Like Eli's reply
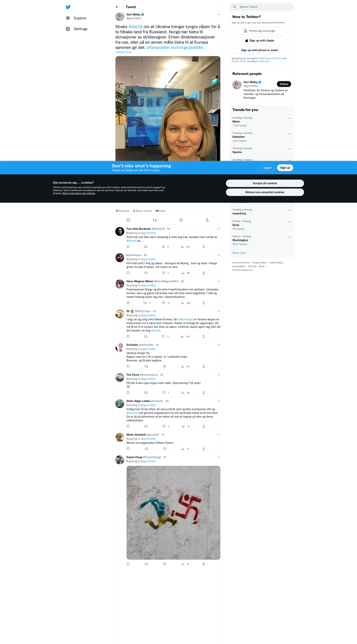 pos(163,337)
